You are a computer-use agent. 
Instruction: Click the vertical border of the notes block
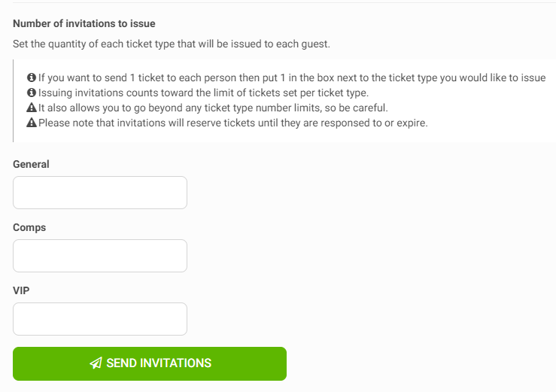[x=13, y=101]
